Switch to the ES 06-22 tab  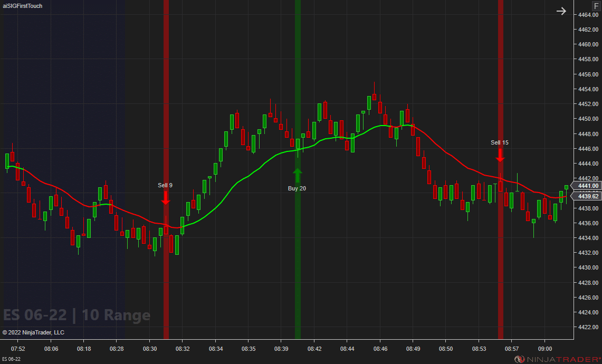12,358
